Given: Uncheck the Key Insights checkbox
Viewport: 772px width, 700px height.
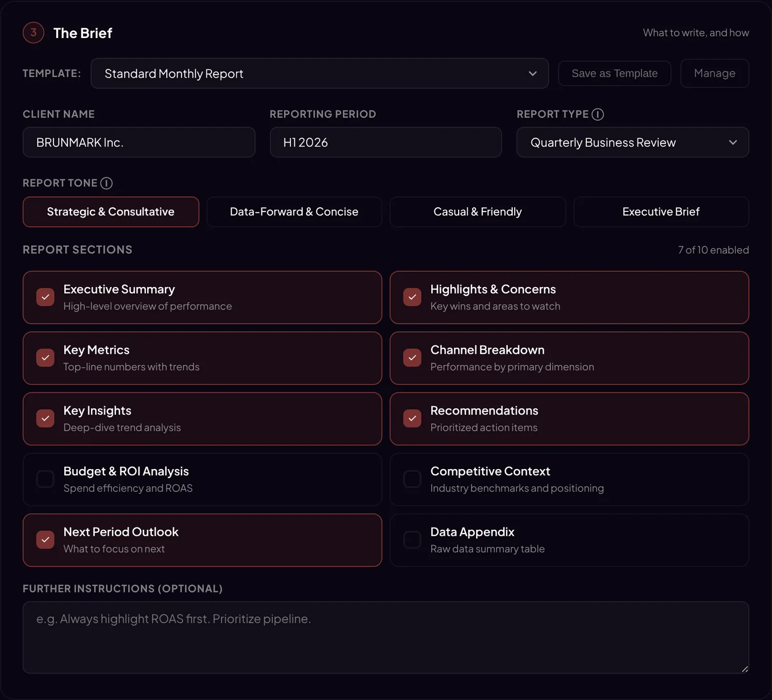Looking at the screenshot, I should coord(45,419).
